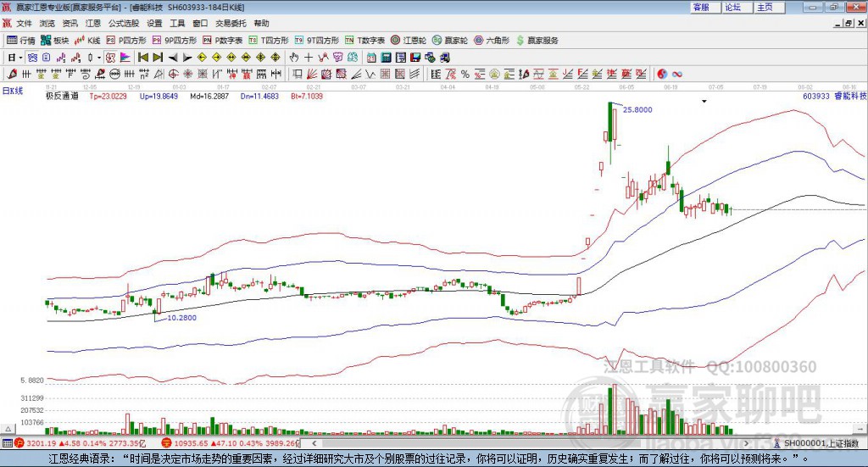Open the 板块 sector view
The width and height of the screenshot is (868, 467).
[x=55, y=41]
